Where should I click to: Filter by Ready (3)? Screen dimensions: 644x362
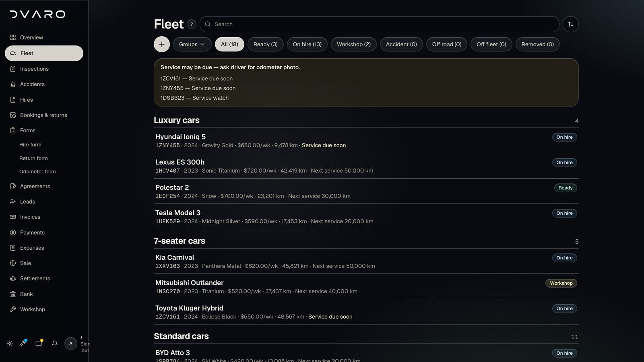point(266,44)
